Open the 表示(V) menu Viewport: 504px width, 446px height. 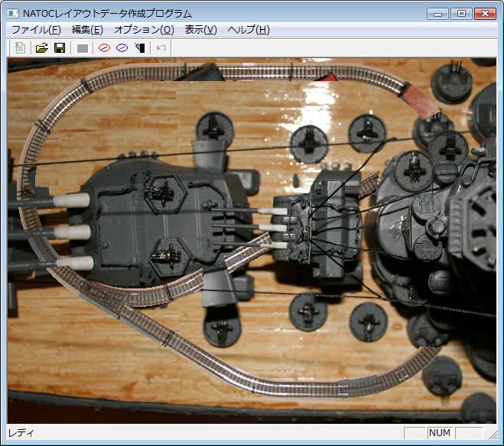201,30
